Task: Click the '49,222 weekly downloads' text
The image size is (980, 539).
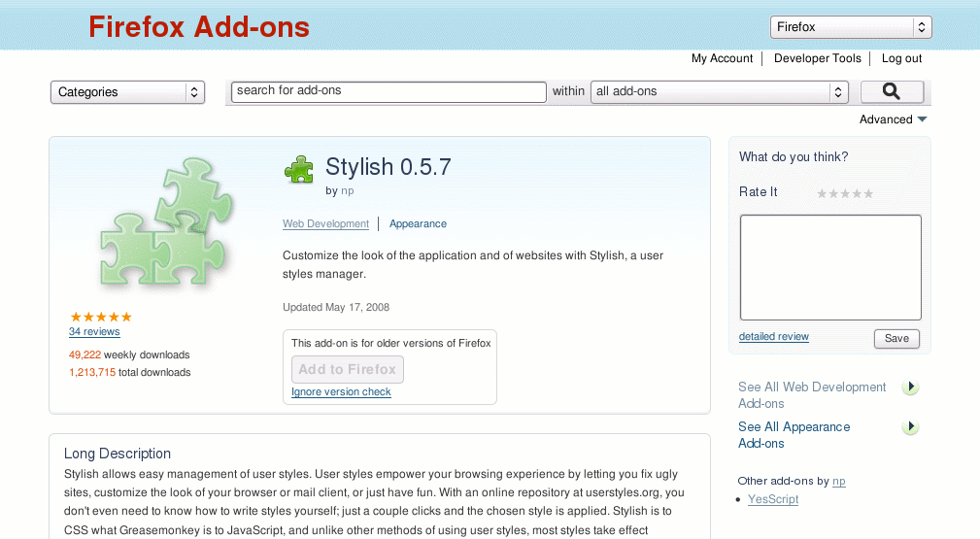Action: pyautogui.click(x=129, y=354)
